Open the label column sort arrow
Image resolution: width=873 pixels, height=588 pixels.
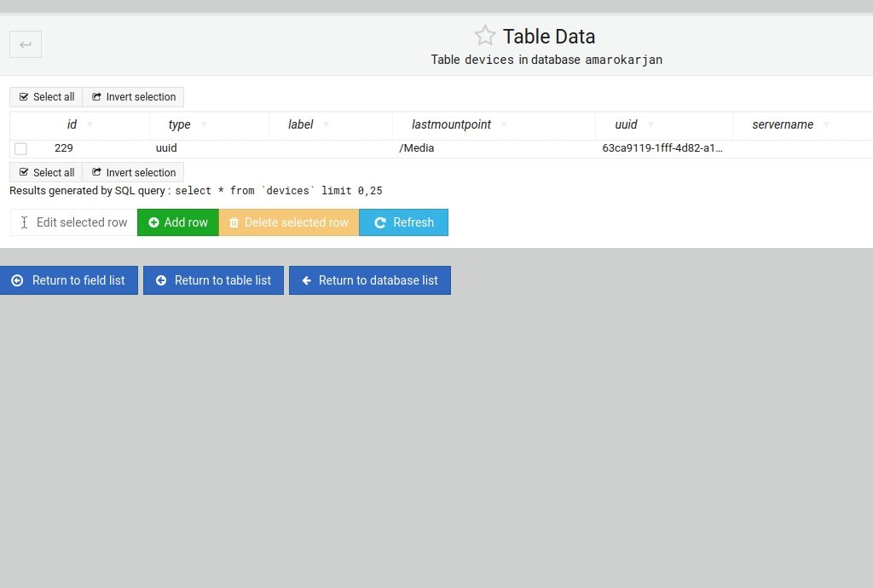[327, 125]
